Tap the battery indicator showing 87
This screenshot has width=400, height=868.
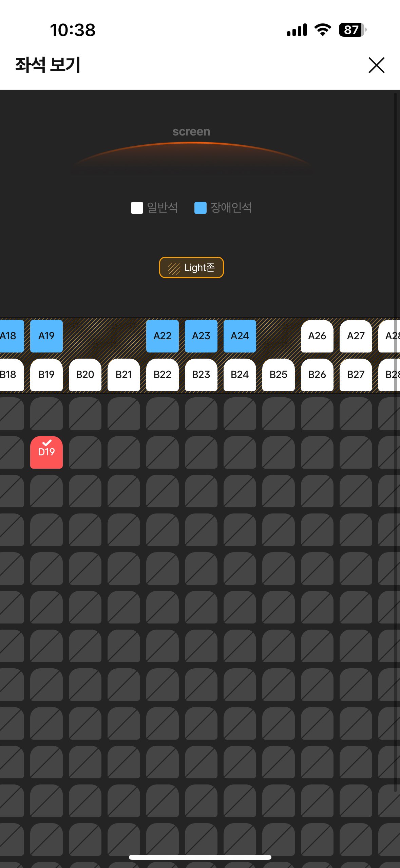353,30
